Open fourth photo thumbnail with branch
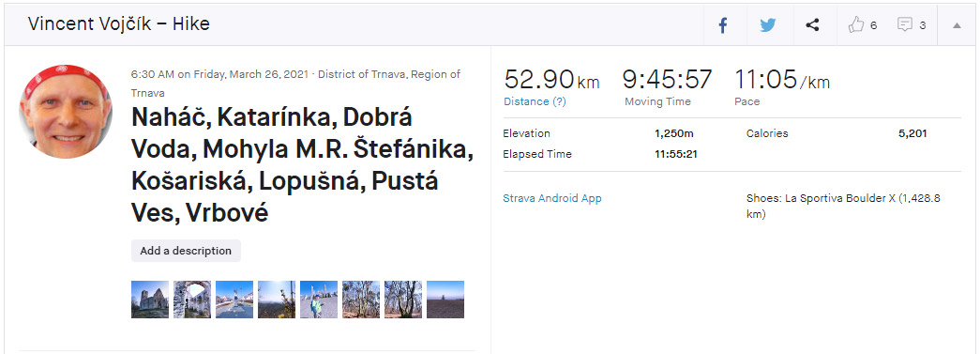This screenshot has height=354, width=980. pos(277,300)
